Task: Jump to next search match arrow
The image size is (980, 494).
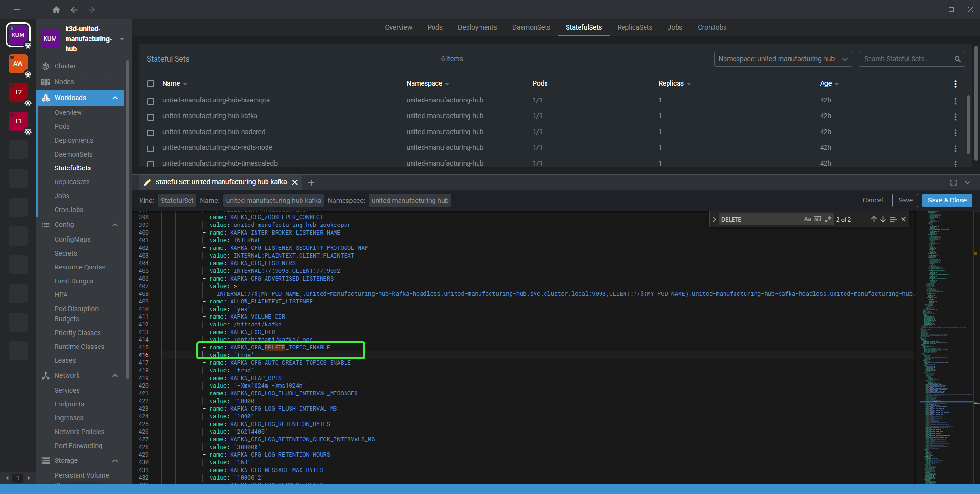Action: [883, 219]
